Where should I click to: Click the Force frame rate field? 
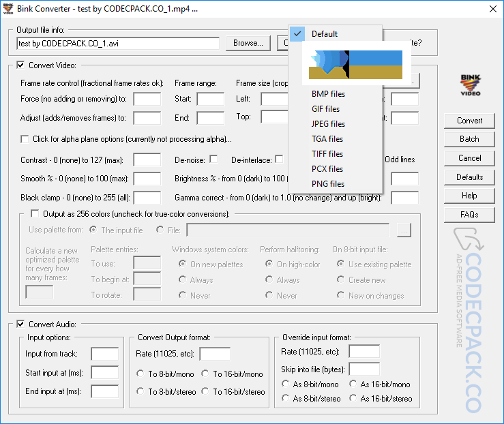[x=147, y=99]
